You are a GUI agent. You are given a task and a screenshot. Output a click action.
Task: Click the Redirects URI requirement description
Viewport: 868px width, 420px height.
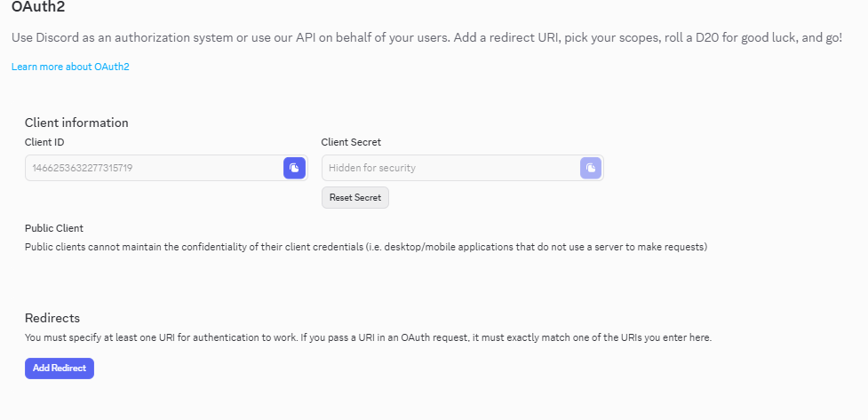(x=368, y=337)
